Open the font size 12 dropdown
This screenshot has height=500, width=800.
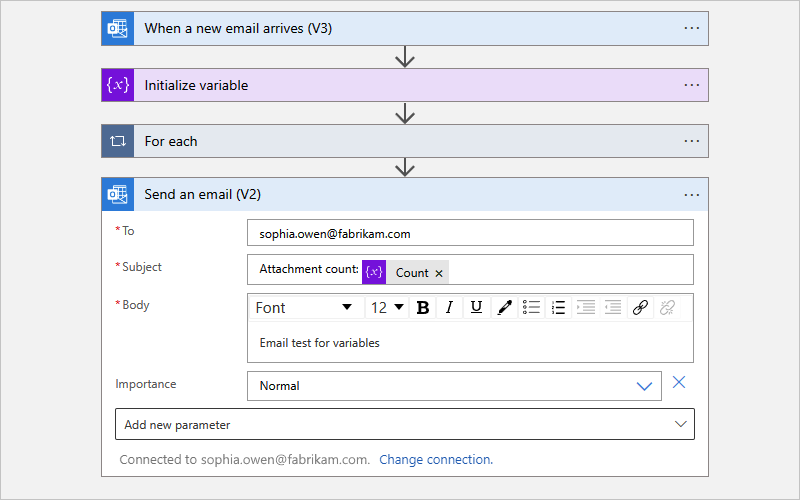tap(388, 308)
